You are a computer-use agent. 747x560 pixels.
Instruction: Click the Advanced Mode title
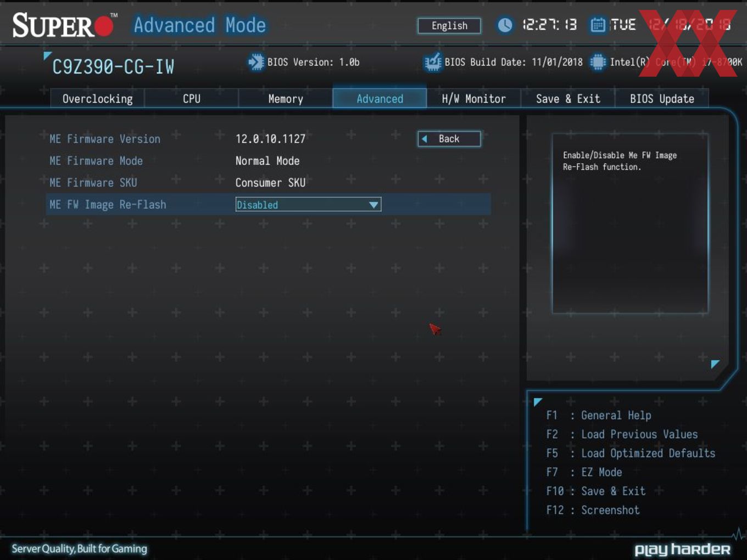pyautogui.click(x=200, y=25)
